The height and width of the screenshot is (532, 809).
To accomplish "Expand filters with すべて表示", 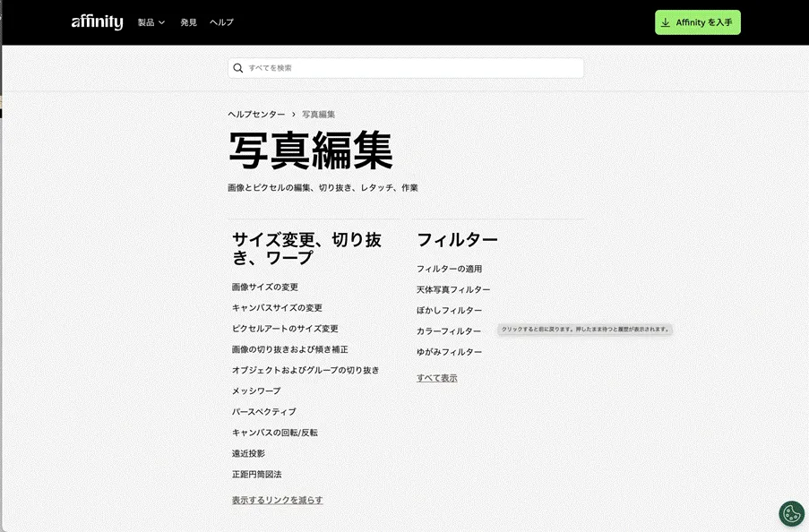I will point(436,378).
